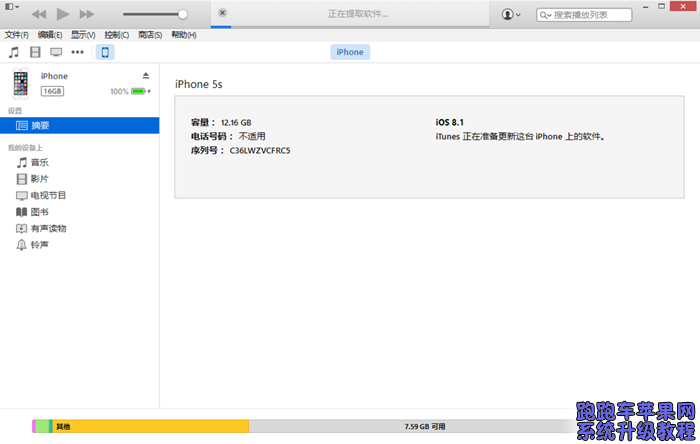Open the 帮助(H) menu
700x444 pixels.
(184, 35)
